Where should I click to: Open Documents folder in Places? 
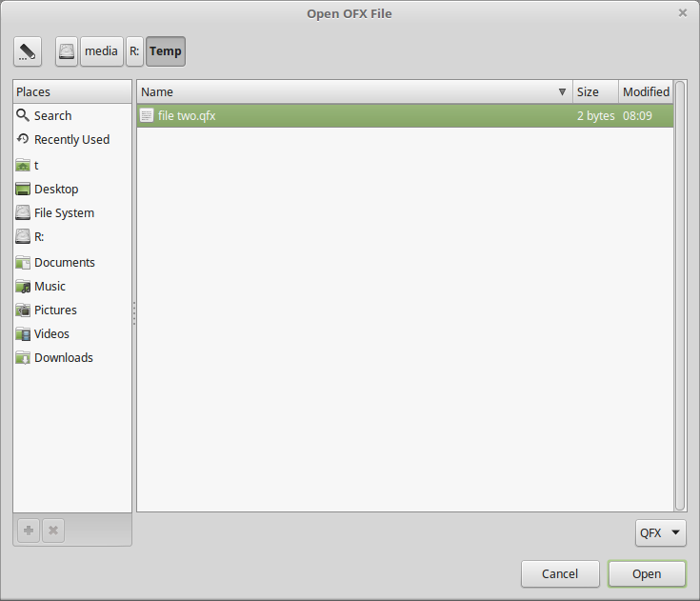coord(72,262)
